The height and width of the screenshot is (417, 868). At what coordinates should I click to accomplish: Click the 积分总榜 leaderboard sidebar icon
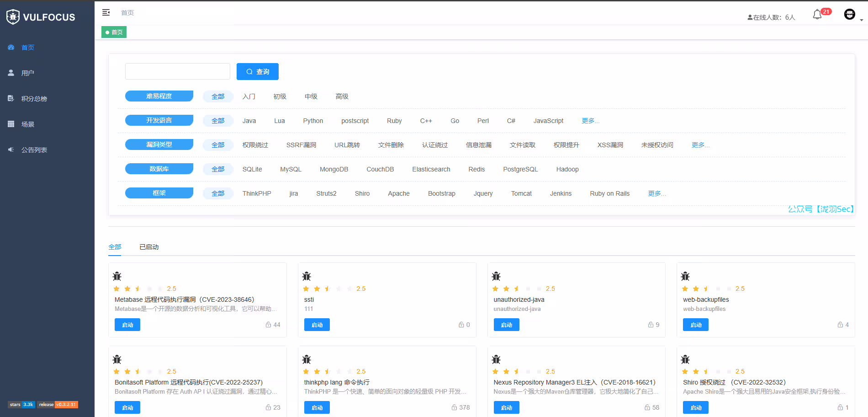[x=11, y=98]
